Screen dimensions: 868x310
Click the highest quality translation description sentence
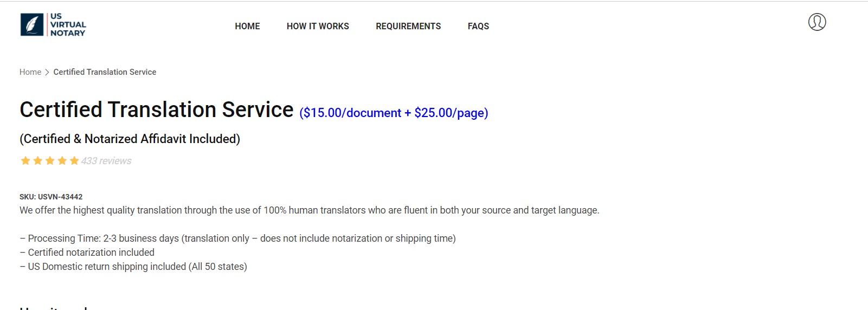(310, 210)
